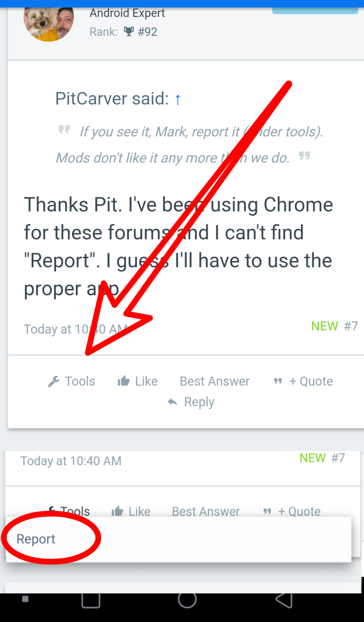Open the post #7 permalink

[x=351, y=326]
